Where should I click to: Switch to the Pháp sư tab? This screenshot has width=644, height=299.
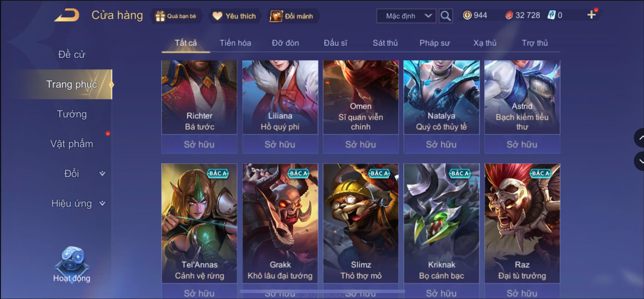[434, 43]
